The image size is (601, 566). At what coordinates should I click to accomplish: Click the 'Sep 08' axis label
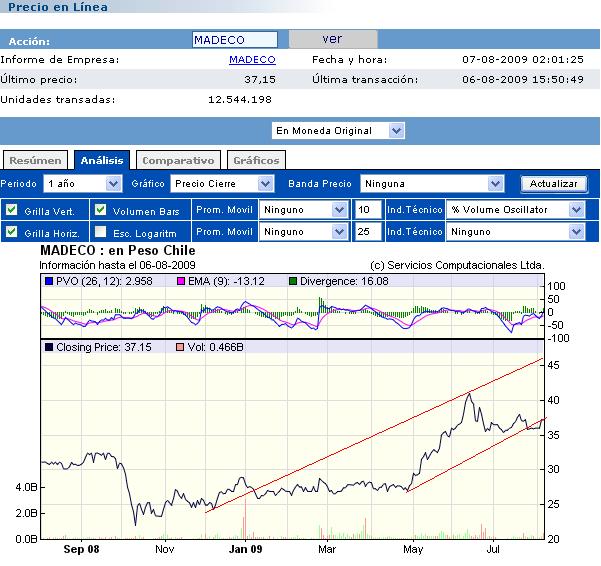click(81, 549)
